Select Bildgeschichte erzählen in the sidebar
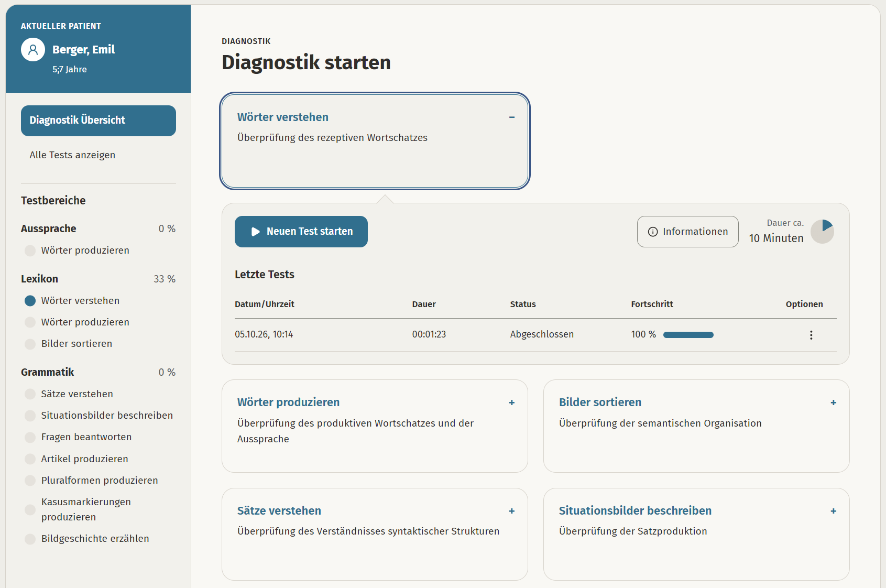 tap(95, 539)
